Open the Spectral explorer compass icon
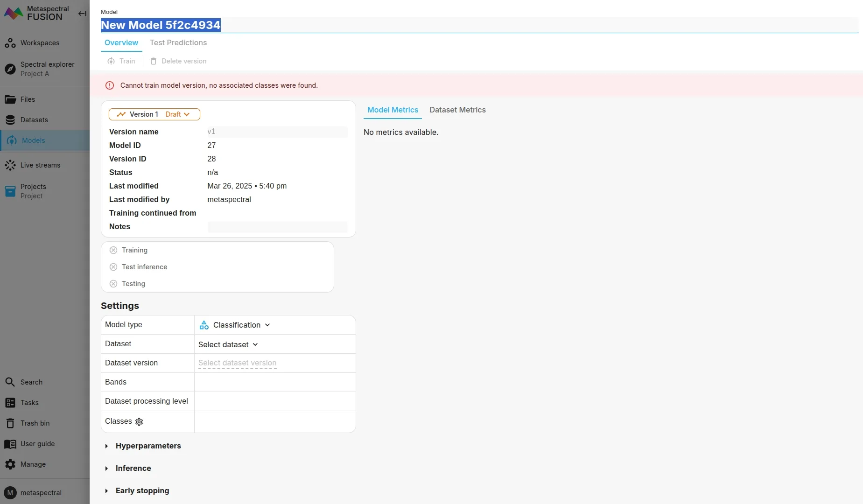863x504 pixels. tap(10, 69)
